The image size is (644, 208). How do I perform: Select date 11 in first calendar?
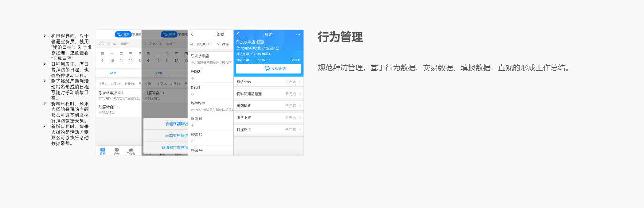point(121,60)
